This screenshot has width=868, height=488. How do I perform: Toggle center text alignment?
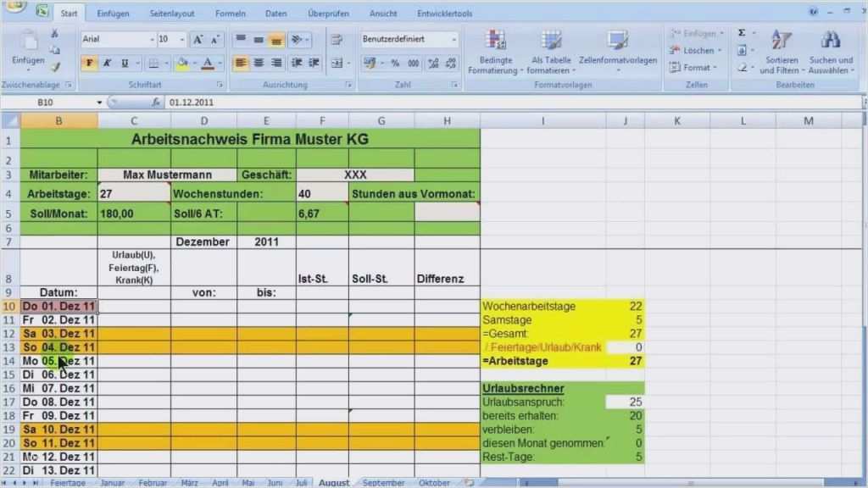258,62
